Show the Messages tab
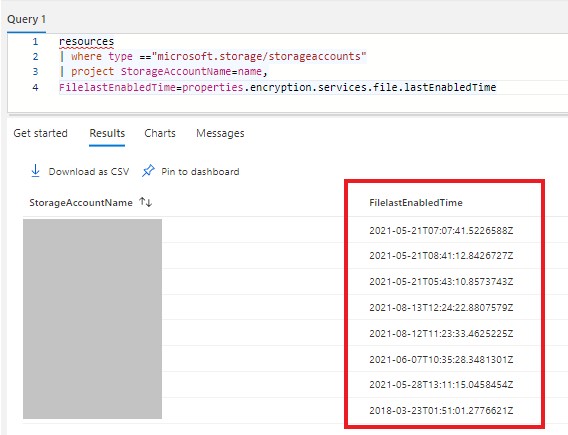Screen dimensions: 568x435 click(220, 133)
